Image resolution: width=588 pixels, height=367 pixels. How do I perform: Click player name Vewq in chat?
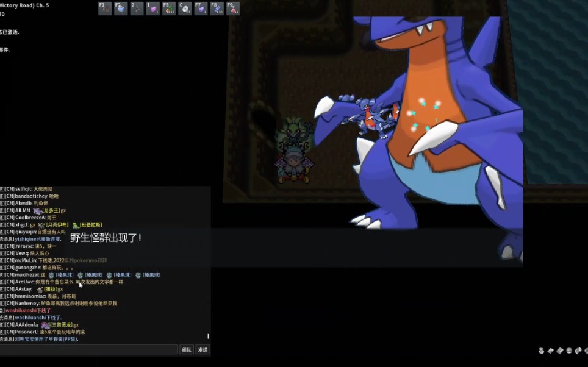[x=21, y=254]
